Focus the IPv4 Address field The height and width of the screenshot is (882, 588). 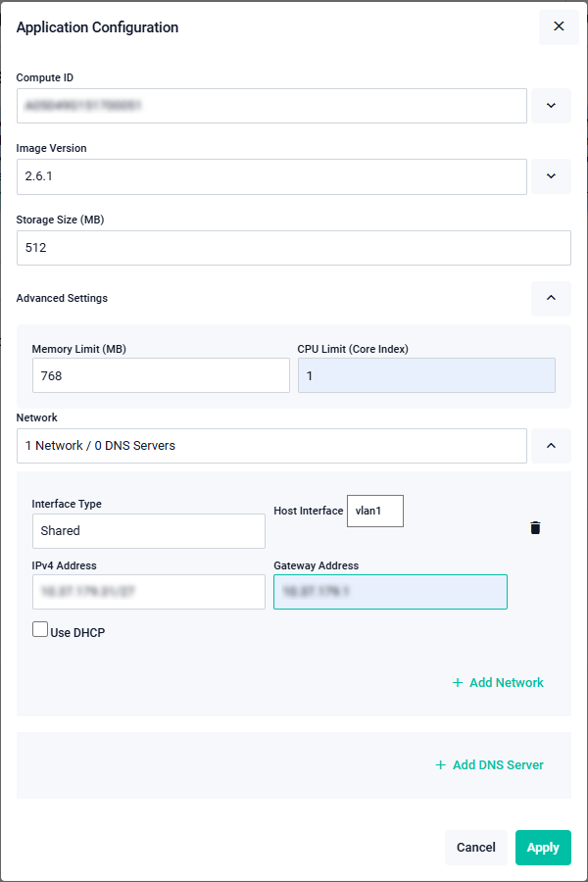148,592
